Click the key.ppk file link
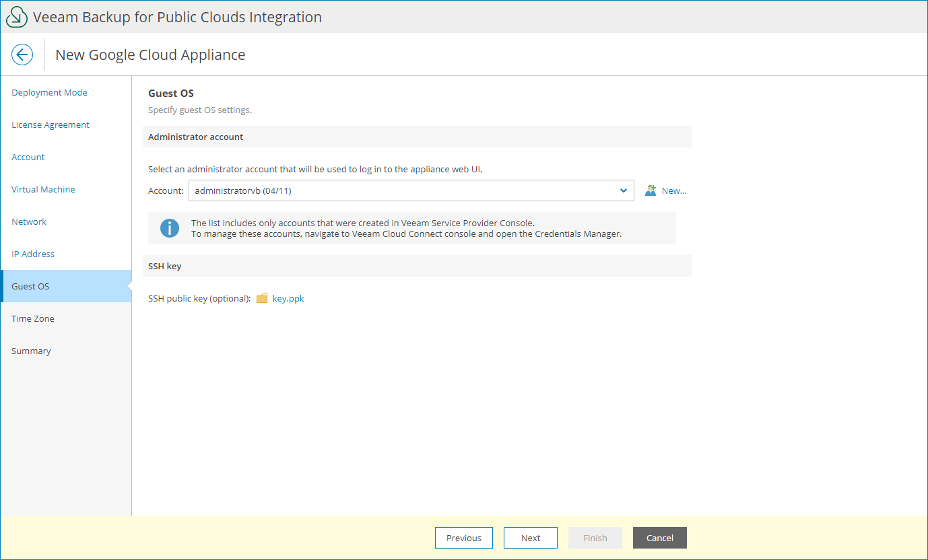 pyautogui.click(x=289, y=297)
